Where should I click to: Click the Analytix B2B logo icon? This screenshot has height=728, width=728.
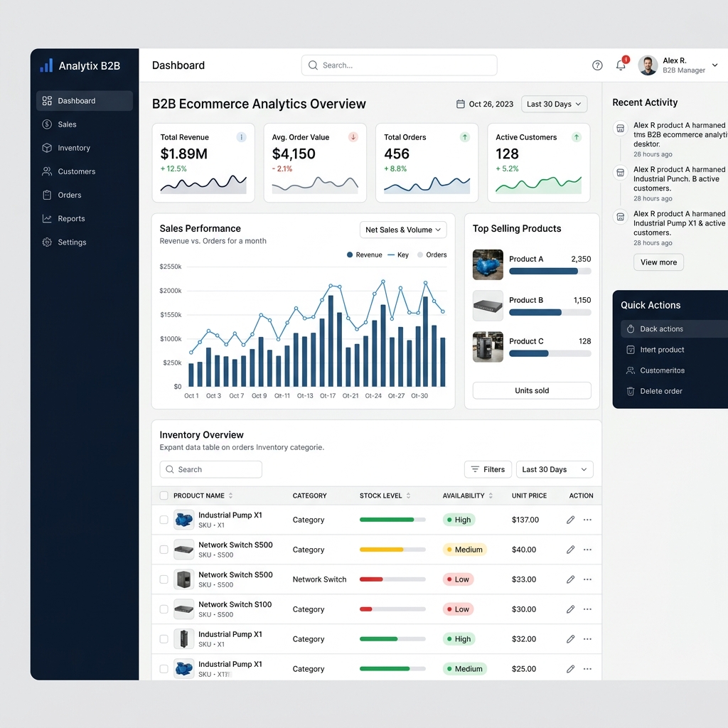pos(46,65)
